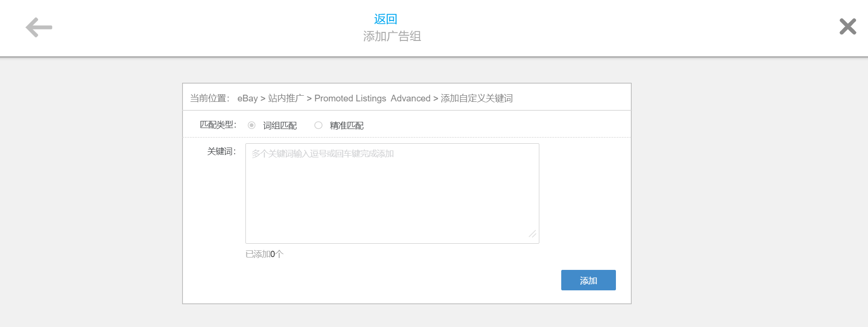
Task: Click the 添加广告组 subtitle text
Action: pos(392,36)
